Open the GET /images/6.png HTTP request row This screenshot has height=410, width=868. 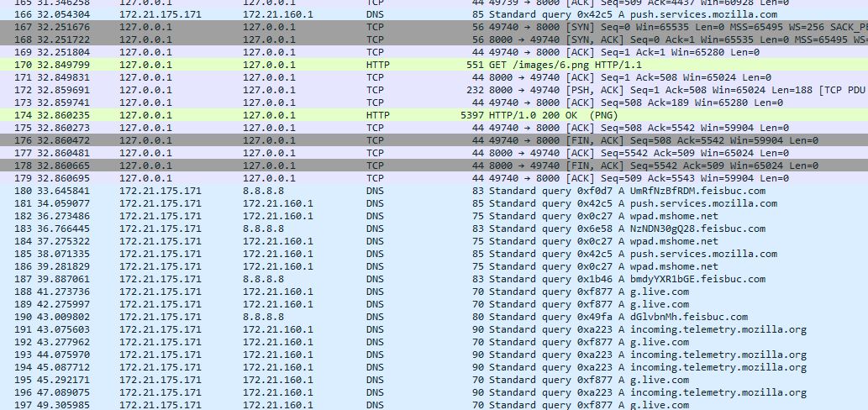[x=434, y=65]
